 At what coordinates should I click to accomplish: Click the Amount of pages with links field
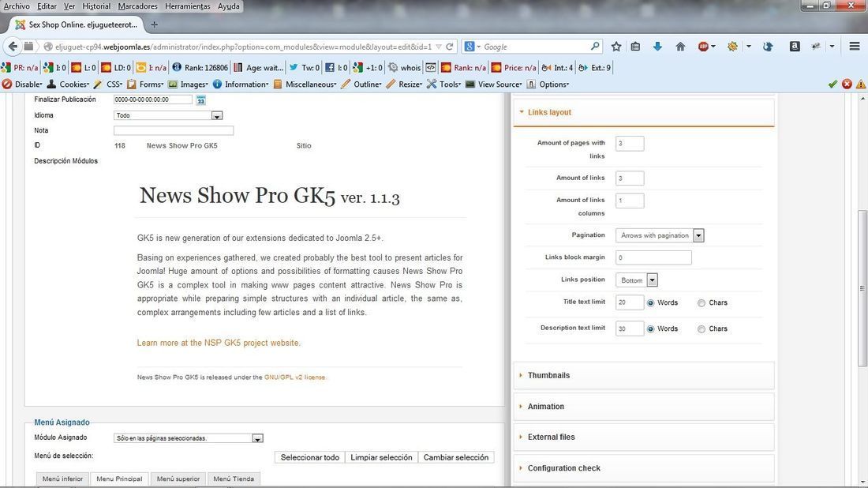coord(630,144)
